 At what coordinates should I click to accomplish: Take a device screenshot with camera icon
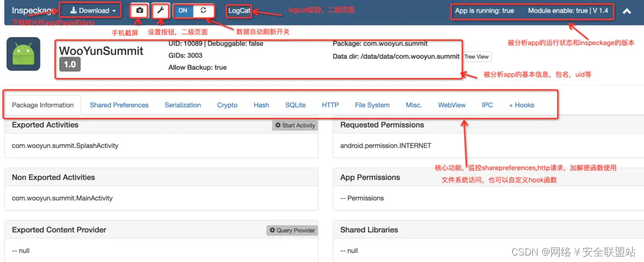point(140,11)
